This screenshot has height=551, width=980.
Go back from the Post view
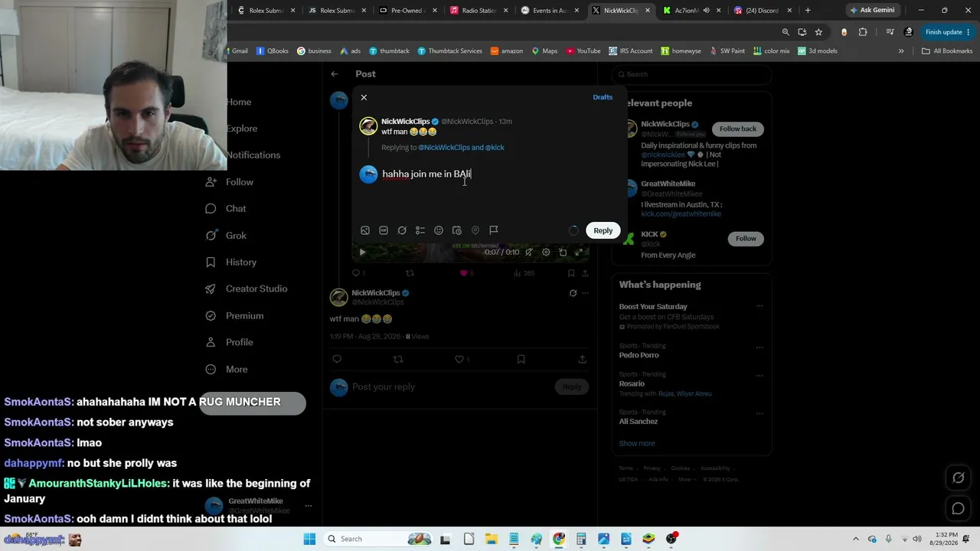coord(335,74)
